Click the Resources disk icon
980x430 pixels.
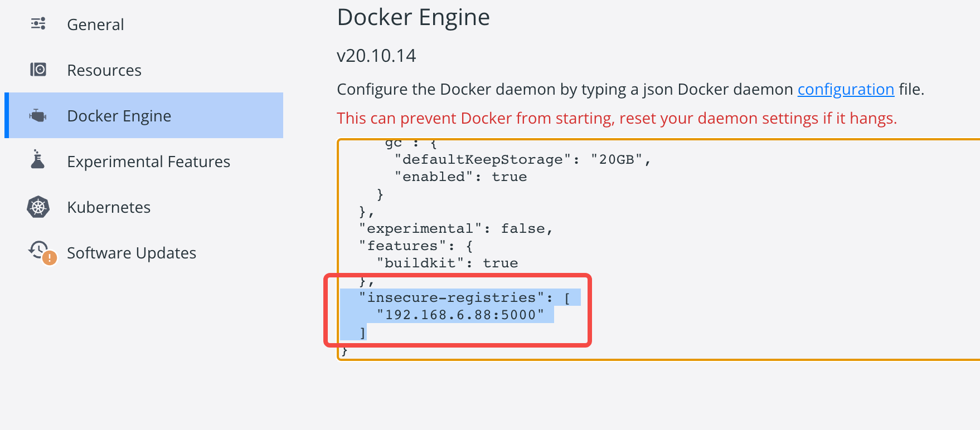point(38,70)
